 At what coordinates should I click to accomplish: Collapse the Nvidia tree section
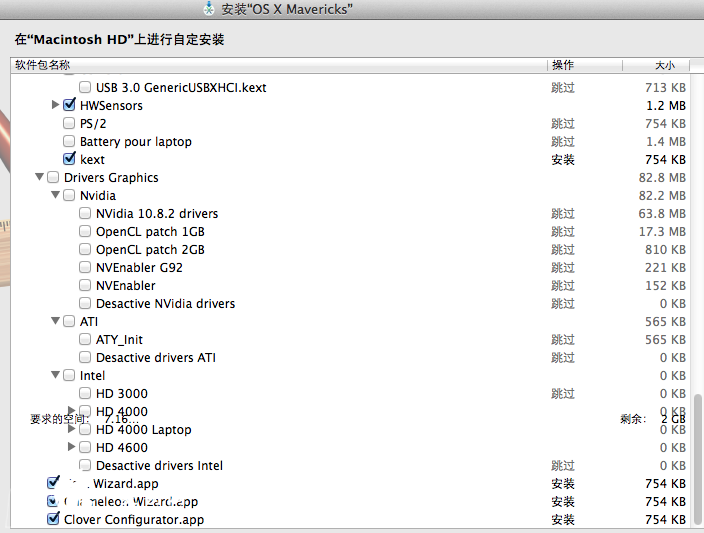coord(55,196)
